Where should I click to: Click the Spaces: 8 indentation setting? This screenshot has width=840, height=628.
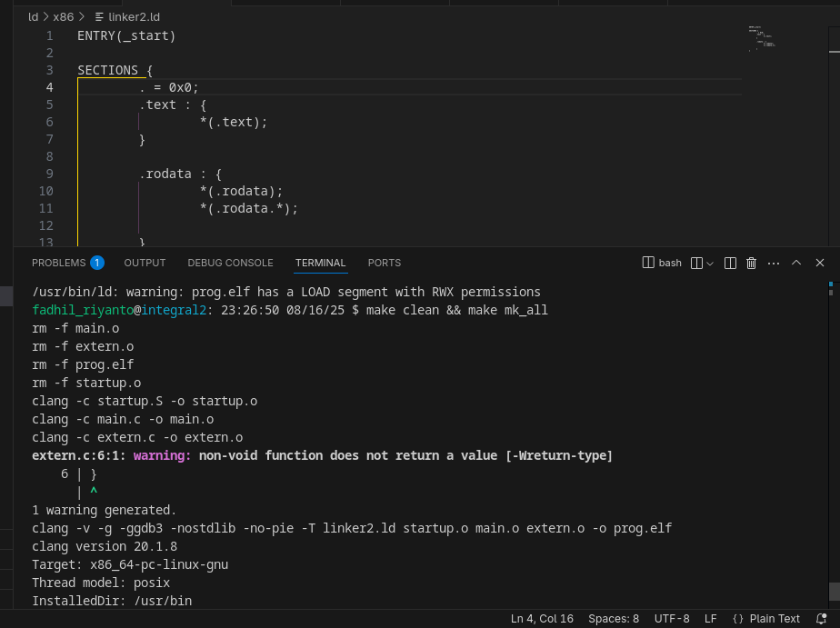point(613,619)
